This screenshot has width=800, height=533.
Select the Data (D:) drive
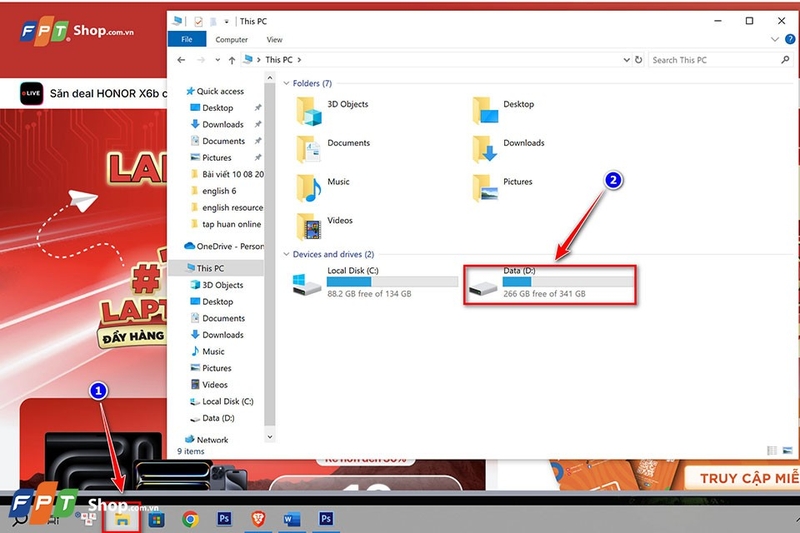550,284
